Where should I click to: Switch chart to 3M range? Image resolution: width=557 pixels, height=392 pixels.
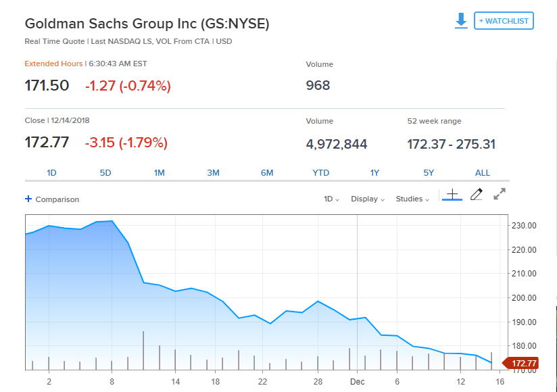(213, 173)
